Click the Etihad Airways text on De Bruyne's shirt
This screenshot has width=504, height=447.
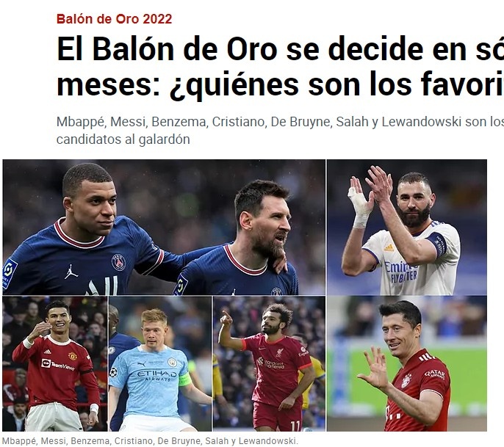pyautogui.click(x=157, y=375)
